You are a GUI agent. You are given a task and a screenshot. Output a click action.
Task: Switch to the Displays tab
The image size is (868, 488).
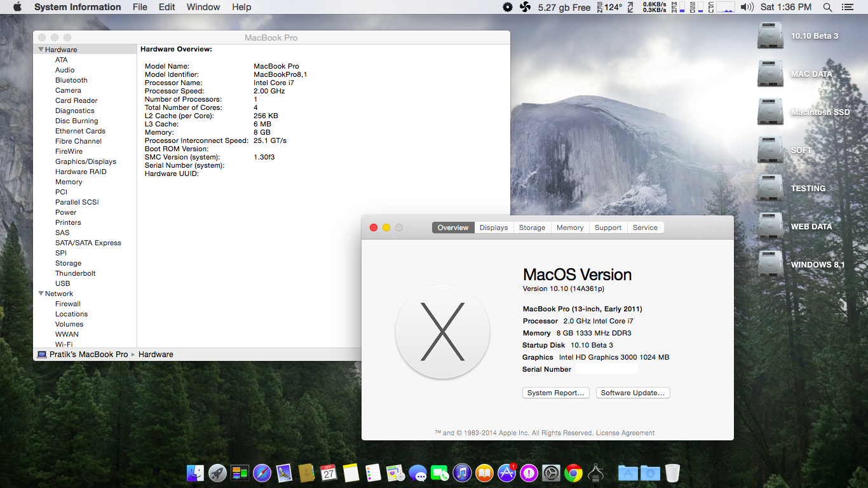[494, 227]
